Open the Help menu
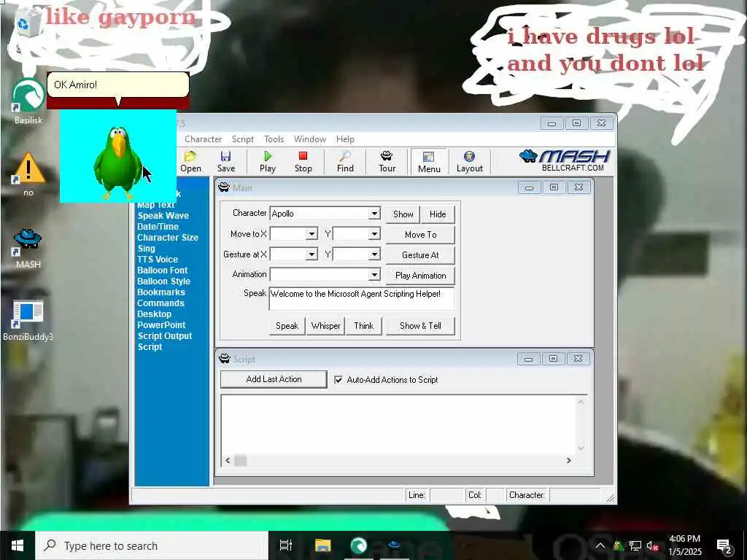 (x=345, y=139)
